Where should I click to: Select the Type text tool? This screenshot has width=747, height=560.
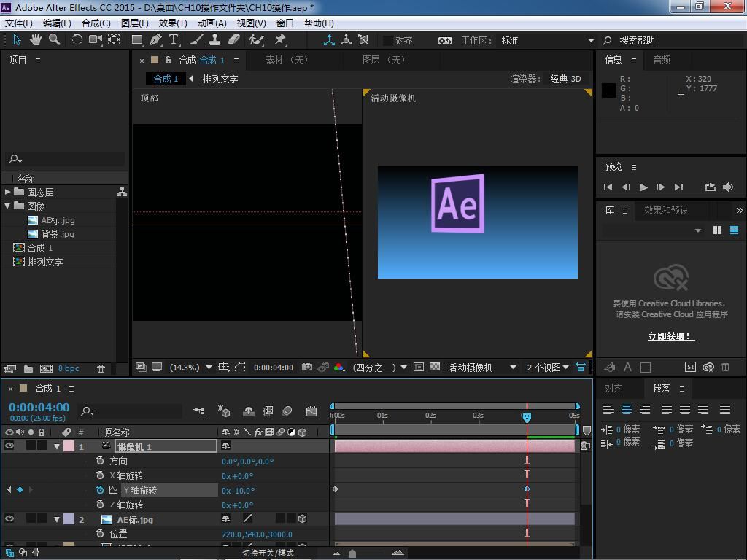coord(174,40)
